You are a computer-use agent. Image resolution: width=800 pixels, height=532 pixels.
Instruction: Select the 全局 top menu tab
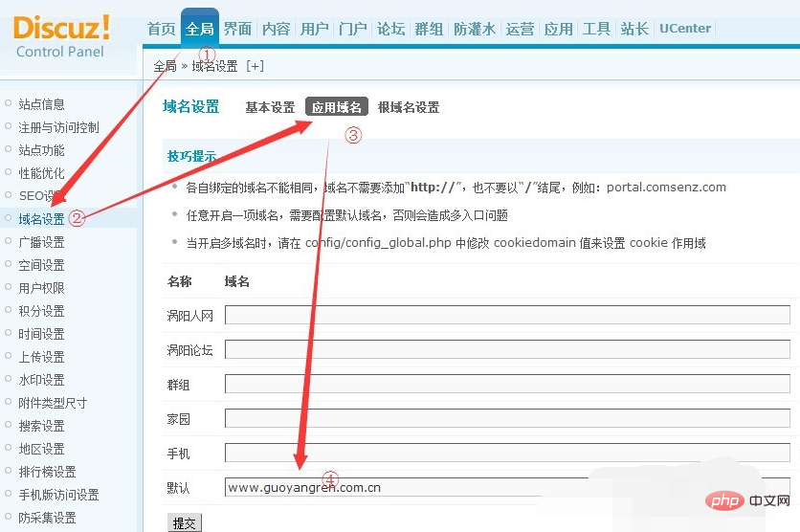click(199, 29)
